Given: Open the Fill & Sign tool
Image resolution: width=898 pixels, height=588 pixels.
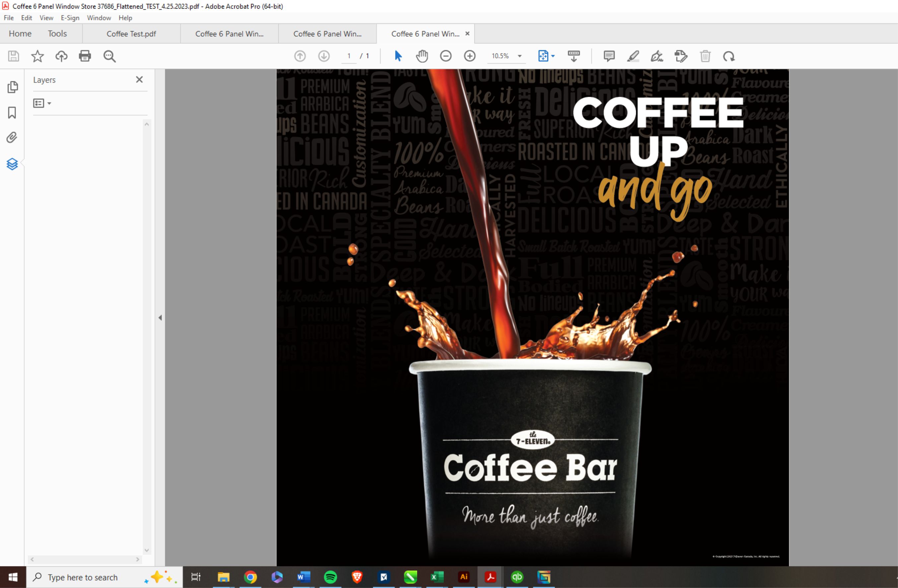Looking at the screenshot, I should (657, 56).
